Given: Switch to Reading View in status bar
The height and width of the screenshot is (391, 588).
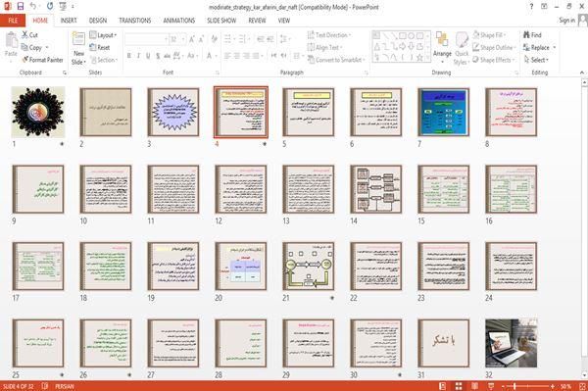Looking at the screenshot, I should click(474, 386).
